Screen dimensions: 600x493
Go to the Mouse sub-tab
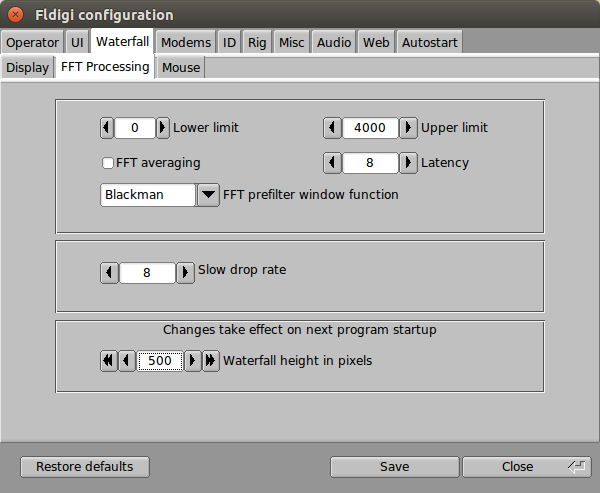pyautogui.click(x=181, y=68)
